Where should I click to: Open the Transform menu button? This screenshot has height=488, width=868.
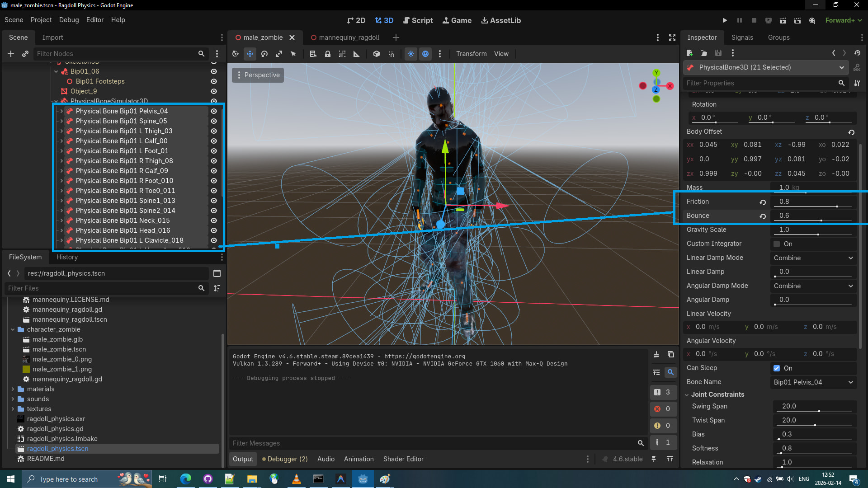point(471,54)
